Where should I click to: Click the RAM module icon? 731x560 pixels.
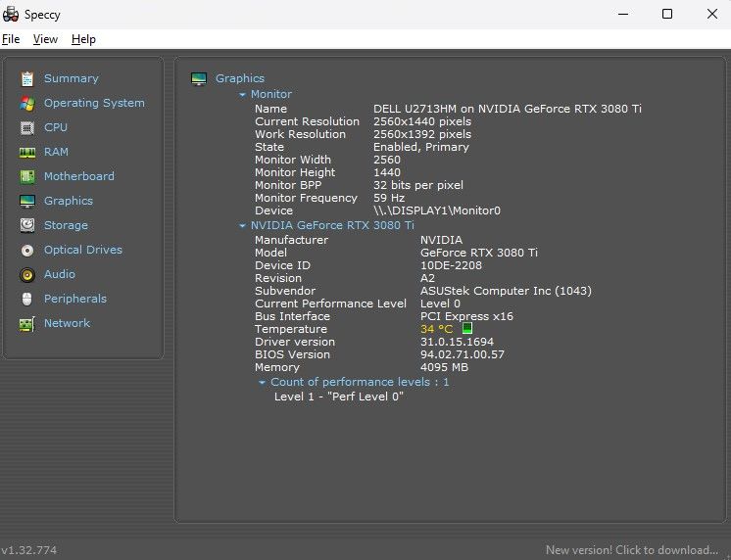pyautogui.click(x=27, y=153)
